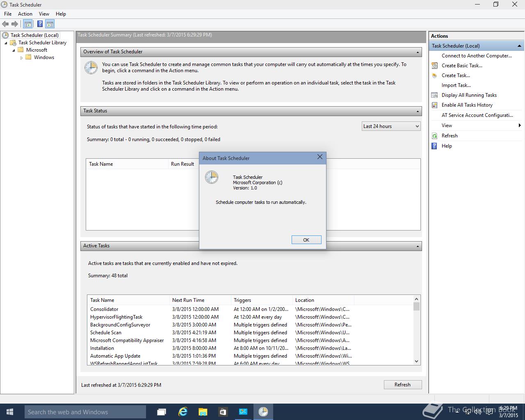Sort by Triggers column header

pyautogui.click(x=262, y=300)
